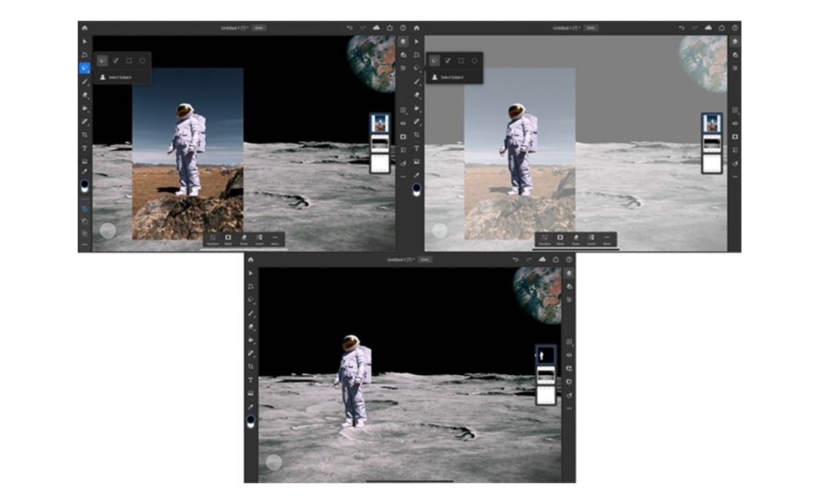Toggle Mask mode in the selection options bar
This screenshot has height=504, width=821.
click(x=228, y=237)
